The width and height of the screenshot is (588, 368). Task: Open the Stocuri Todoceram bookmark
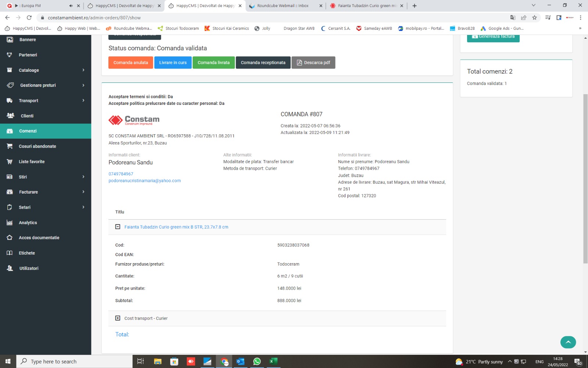(x=178, y=28)
